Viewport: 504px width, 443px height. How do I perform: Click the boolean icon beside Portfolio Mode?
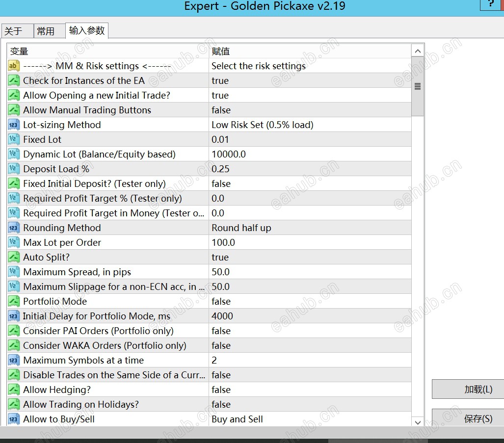click(x=14, y=301)
